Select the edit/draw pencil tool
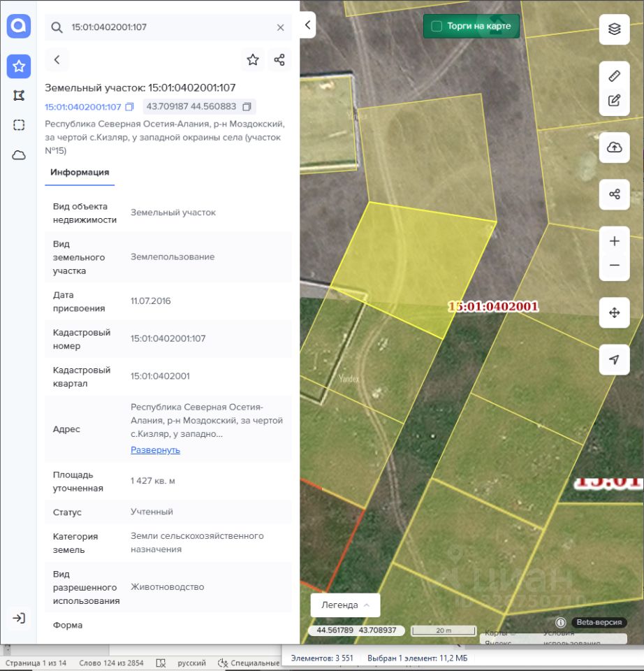 615,101
